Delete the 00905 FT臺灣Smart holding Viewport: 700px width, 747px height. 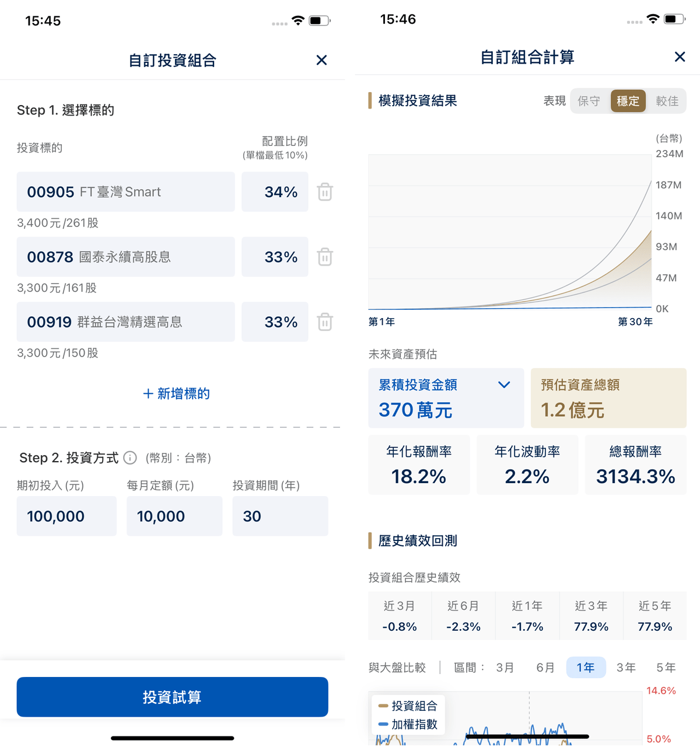[325, 192]
